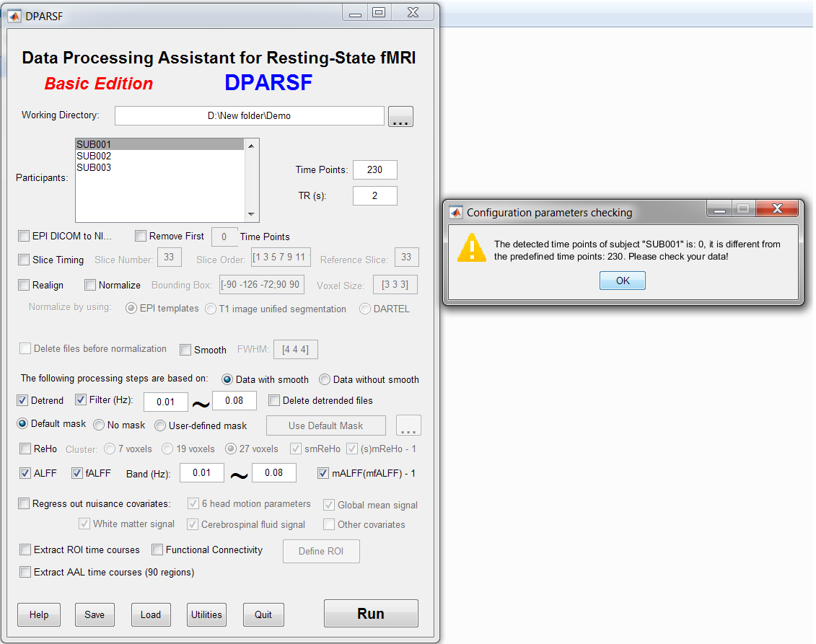The height and width of the screenshot is (644, 816).
Task: Select the No mask radio button
Action: click(99, 425)
